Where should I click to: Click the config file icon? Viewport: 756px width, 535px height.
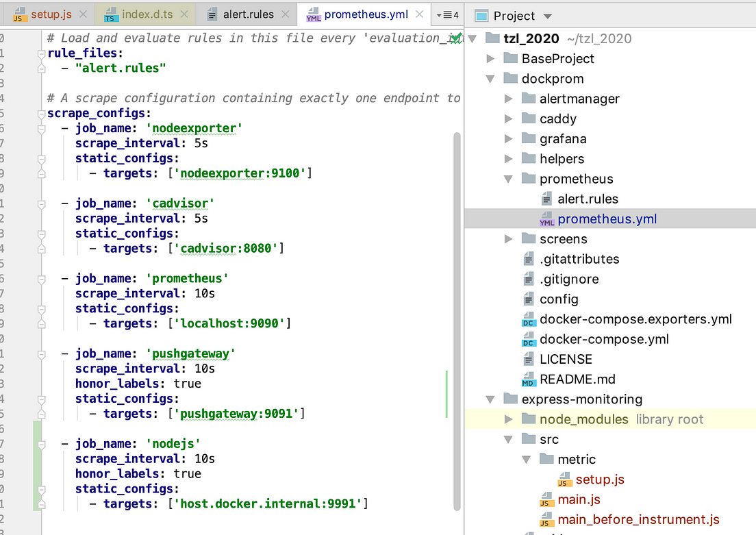tap(529, 299)
